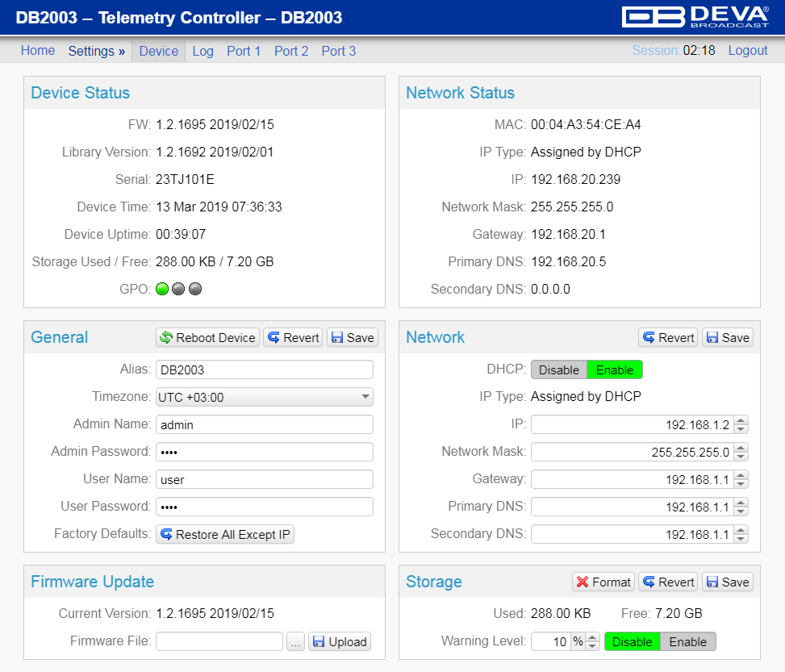The width and height of the screenshot is (785, 672).
Task: Save the Storage settings
Action: [728, 582]
